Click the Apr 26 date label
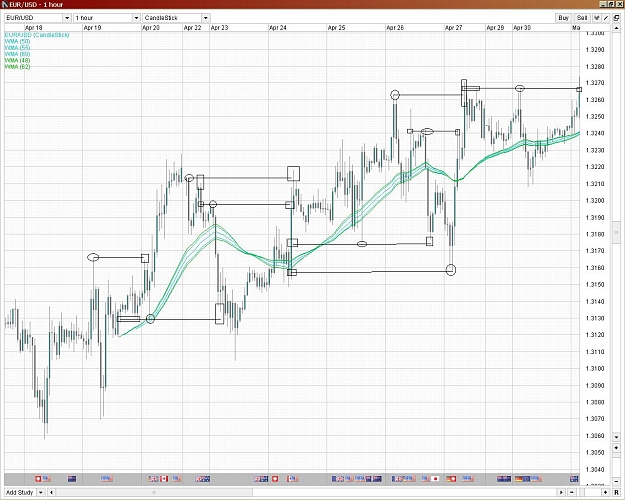Image resolution: width=625 pixels, height=500 pixels. tap(395, 28)
